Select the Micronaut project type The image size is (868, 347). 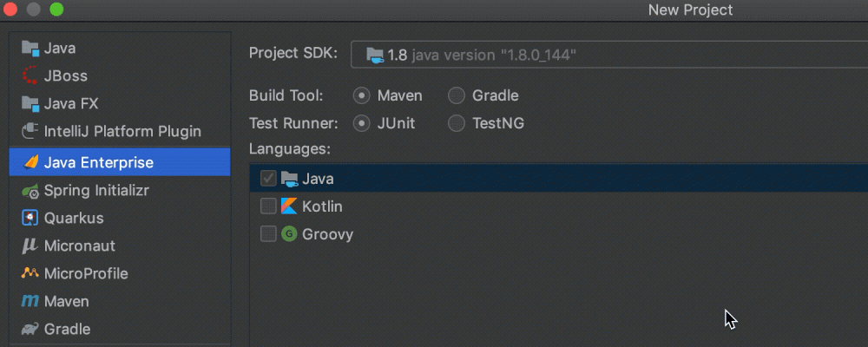click(x=120, y=246)
